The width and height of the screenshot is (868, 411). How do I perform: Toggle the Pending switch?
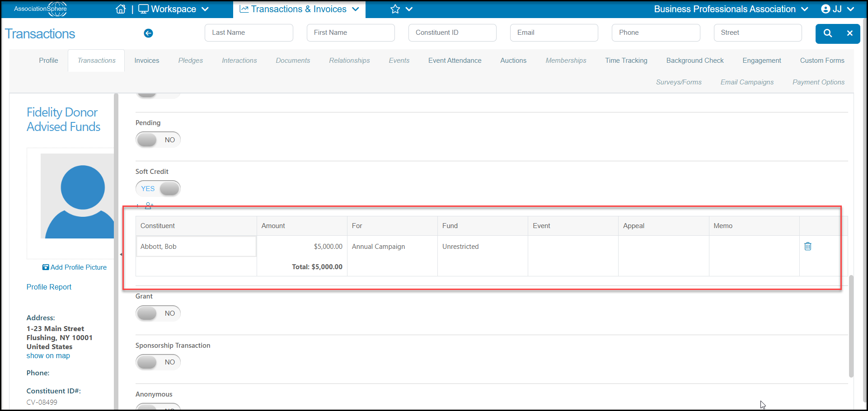tap(158, 140)
